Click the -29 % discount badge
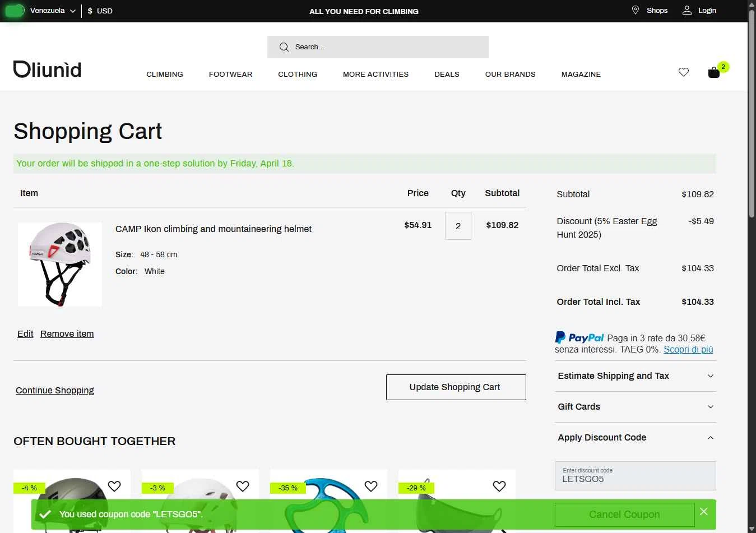Image resolution: width=756 pixels, height=533 pixels. click(x=416, y=488)
